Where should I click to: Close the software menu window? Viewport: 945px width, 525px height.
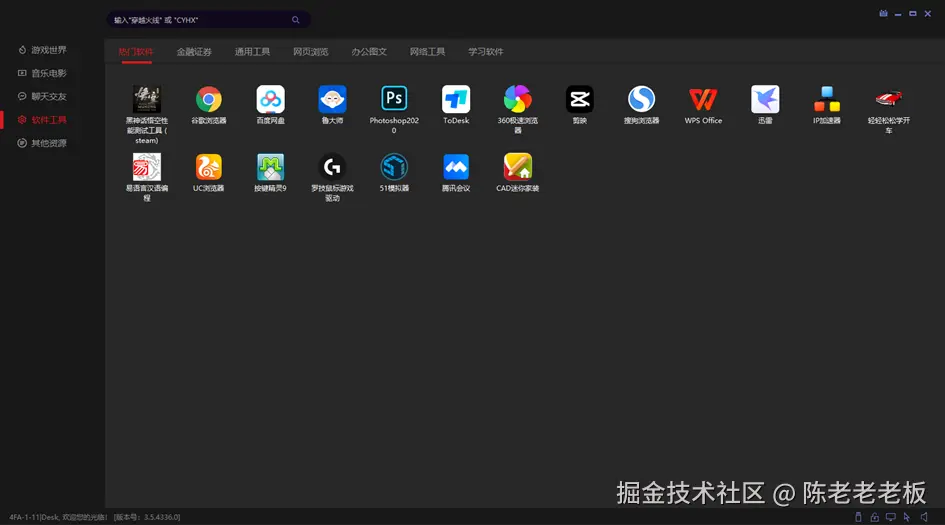coord(928,13)
